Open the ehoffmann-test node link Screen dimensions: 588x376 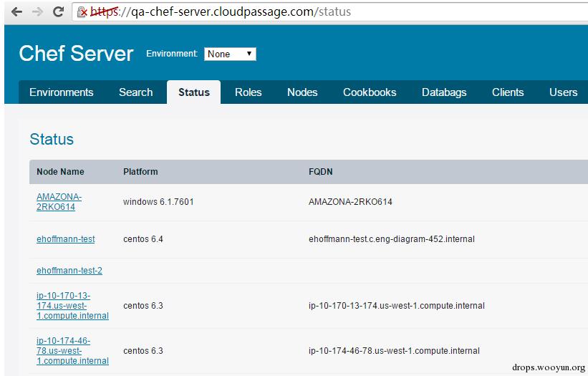point(66,239)
